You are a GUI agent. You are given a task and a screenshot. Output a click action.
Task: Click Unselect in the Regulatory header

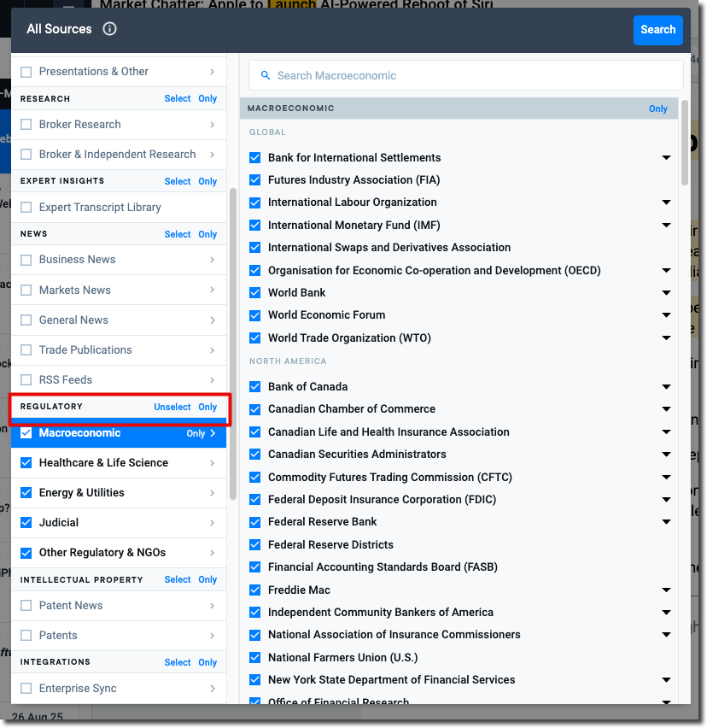tap(172, 407)
